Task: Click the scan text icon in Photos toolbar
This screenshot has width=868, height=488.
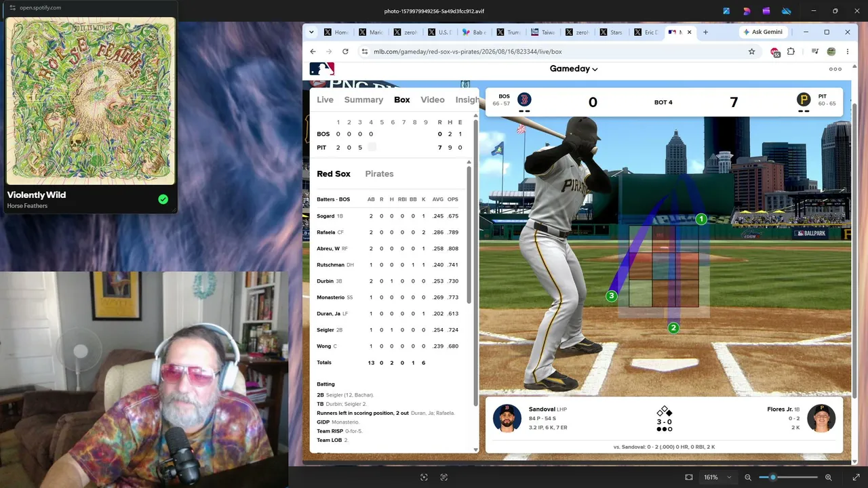Action: [x=444, y=477]
